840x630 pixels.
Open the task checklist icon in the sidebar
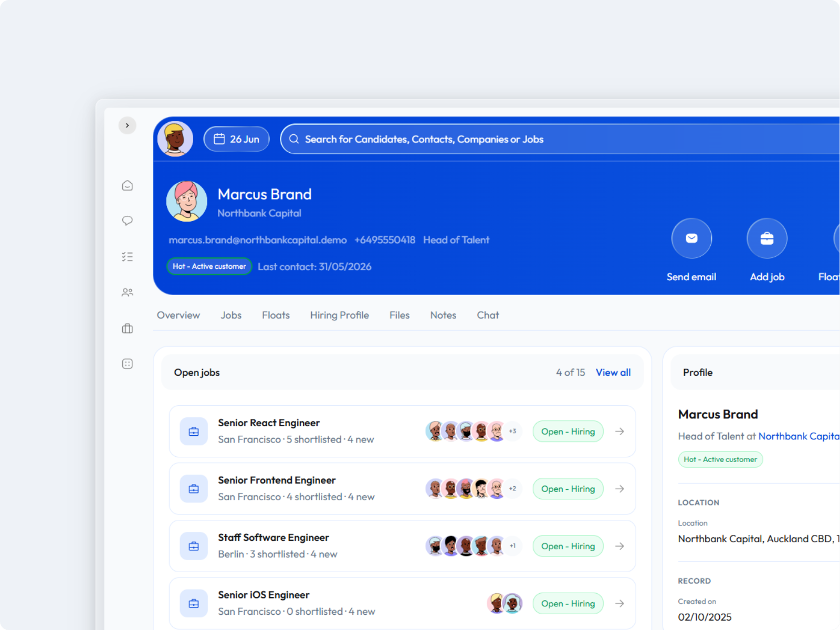(127, 257)
